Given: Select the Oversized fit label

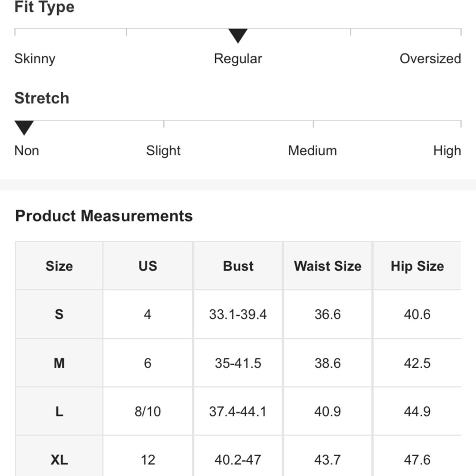Looking at the screenshot, I should [430, 59].
